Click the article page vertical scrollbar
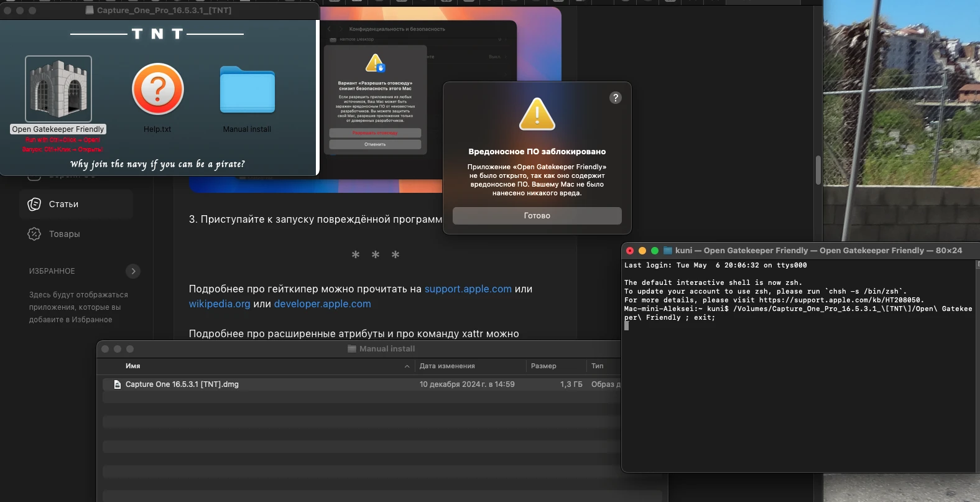The height and width of the screenshot is (502, 980). (x=818, y=170)
